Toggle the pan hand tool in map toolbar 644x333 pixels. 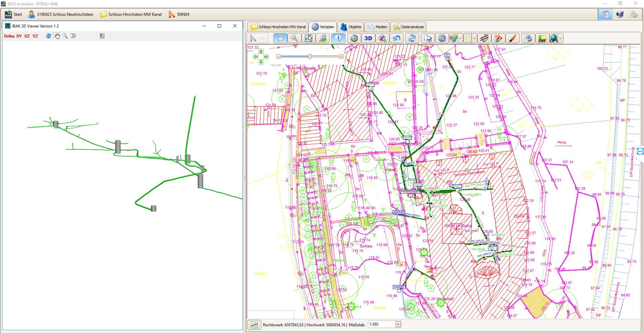coord(280,38)
